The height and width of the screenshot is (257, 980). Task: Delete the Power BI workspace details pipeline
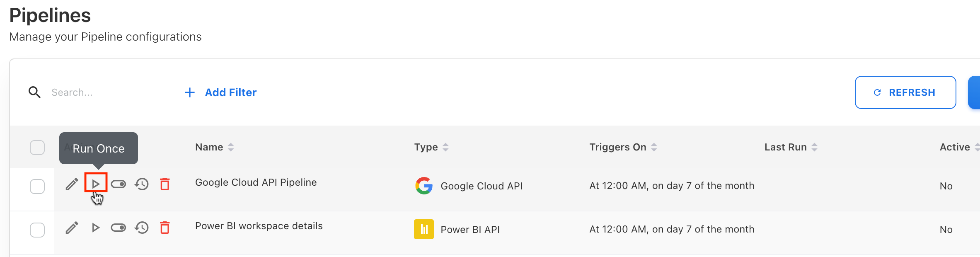(165, 228)
